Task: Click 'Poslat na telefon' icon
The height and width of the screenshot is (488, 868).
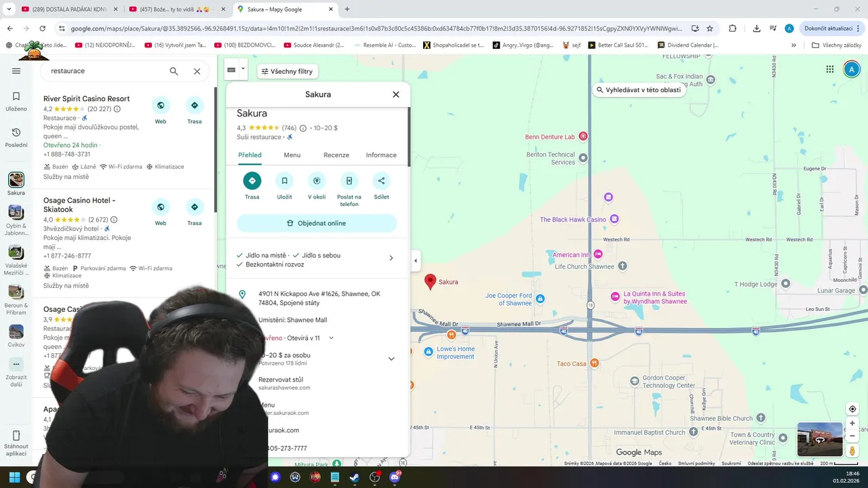Action: (349, 181)
